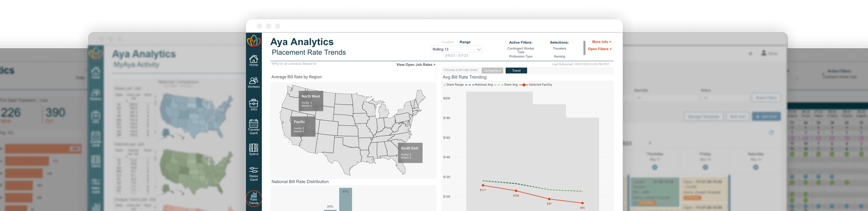Image resolution: width=868 pixels, height=211 pixels.
Task: Toggle State Range legend marker
Action: pyautogui.click(x=445, y=85)
